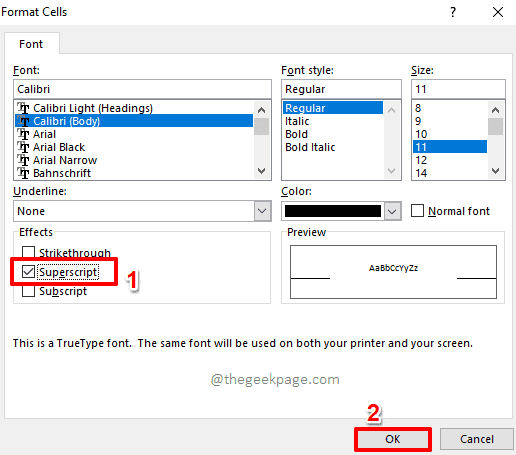Uncheck the Superscript checkbox
The height and width of the screenshot is (455, 516).
click(28, 272)
